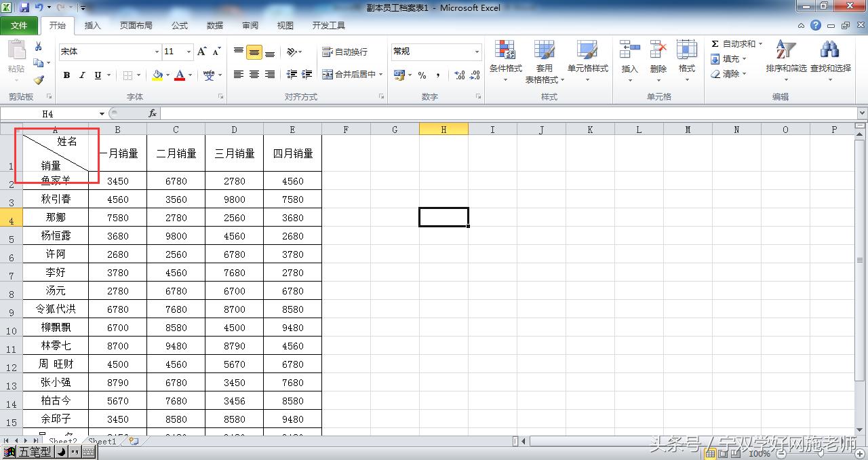868x460 pixels.
Task: Switch to the 插入 ribbon tab
Action: [x=93, y=25]
